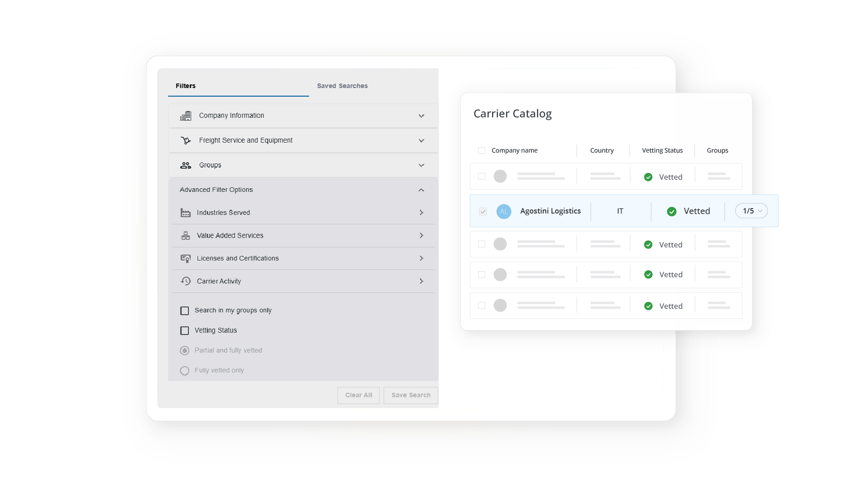
Task: Expand the Company Information section
Action: [421, 116]
